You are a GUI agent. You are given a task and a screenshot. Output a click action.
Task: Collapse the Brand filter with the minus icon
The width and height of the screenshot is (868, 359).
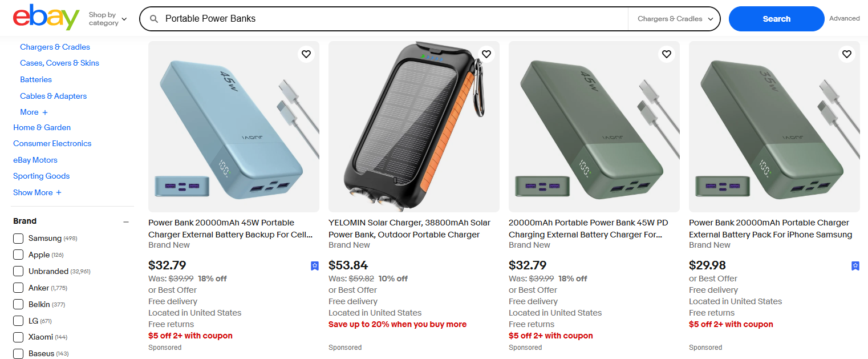[125, 221]
